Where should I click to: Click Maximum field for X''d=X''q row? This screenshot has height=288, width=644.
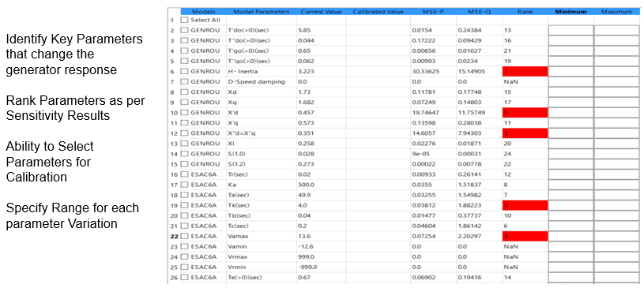tap(617, 133)
